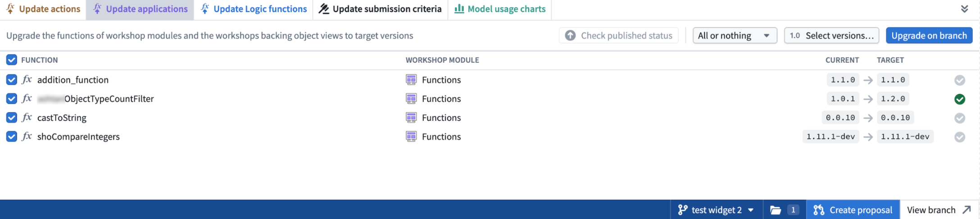Uncheck the ObjectTypeCountFilter checkbox
This screenshot has height=219, width=980.
coord(12,99)
